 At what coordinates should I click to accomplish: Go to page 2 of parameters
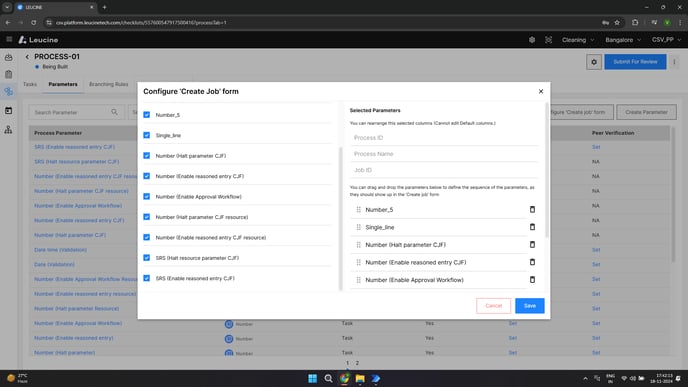coord(357,363)
